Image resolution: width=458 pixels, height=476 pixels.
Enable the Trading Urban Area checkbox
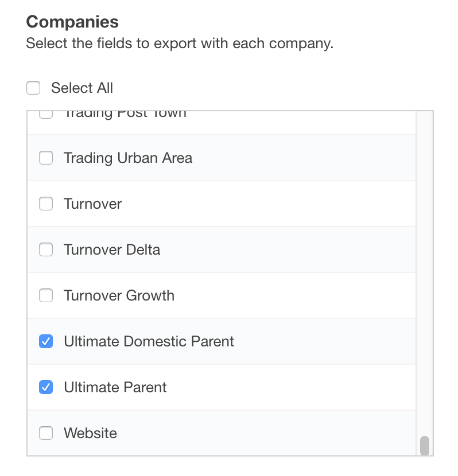46,158
